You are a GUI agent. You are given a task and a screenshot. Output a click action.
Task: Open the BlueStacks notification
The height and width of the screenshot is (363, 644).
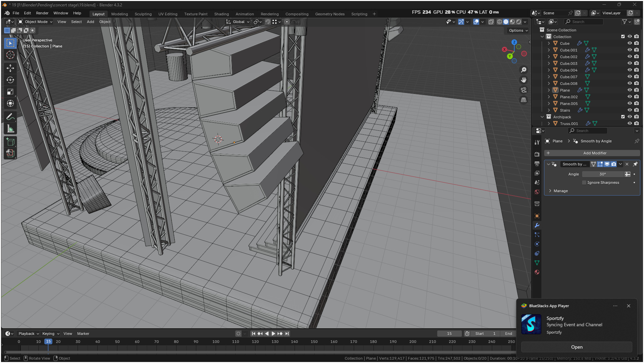coord(576,347)
